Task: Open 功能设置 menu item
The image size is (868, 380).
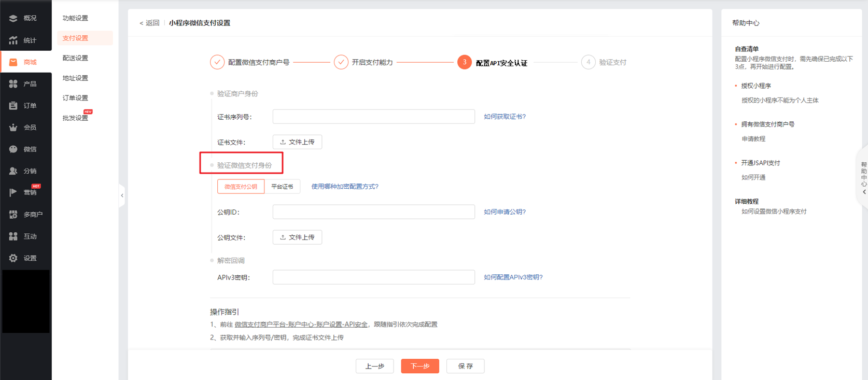Action: [75, 18]
